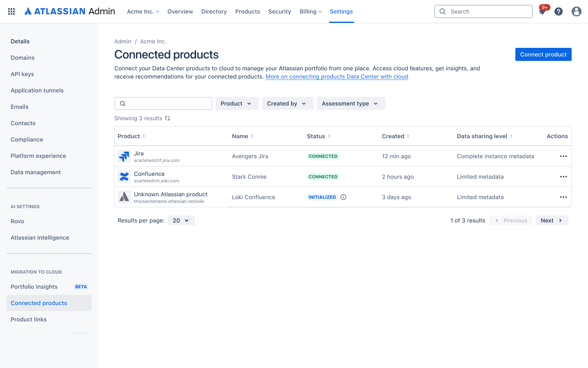Open the app switcher grid icon
The height and width of the screenshot is (368, 588).
coord(11,11)
